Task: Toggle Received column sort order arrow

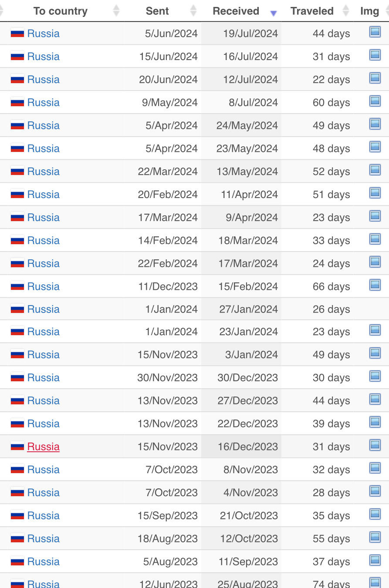Action: point(273,13)
